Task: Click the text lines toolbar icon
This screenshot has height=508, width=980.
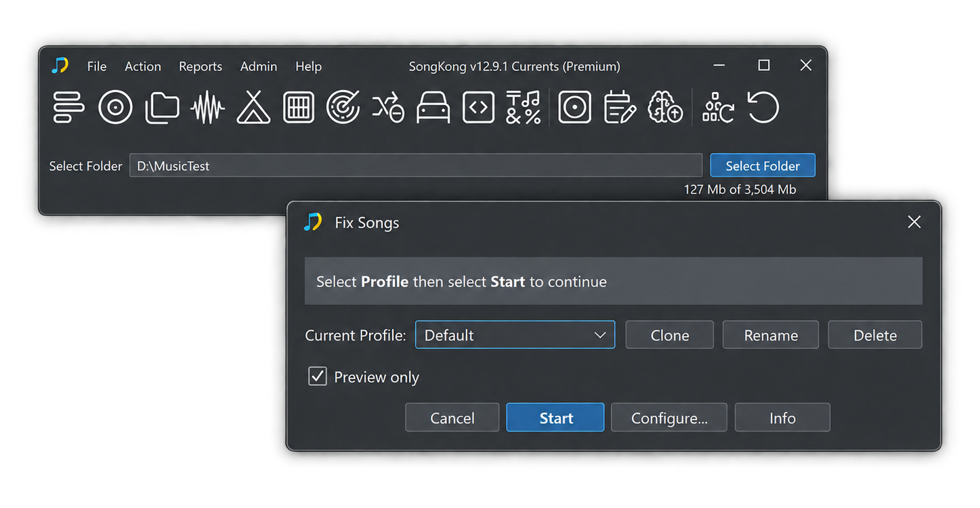Action: 68,108
